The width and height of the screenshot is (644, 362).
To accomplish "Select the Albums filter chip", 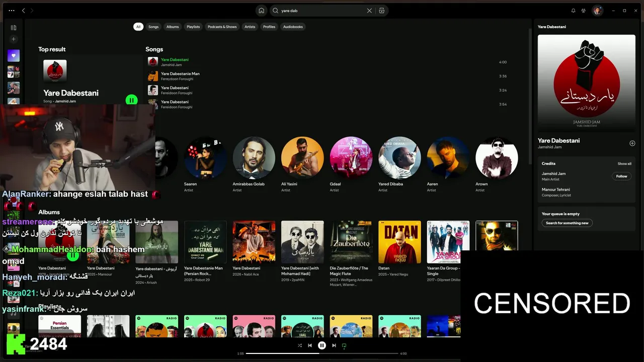I will [173, 27].
